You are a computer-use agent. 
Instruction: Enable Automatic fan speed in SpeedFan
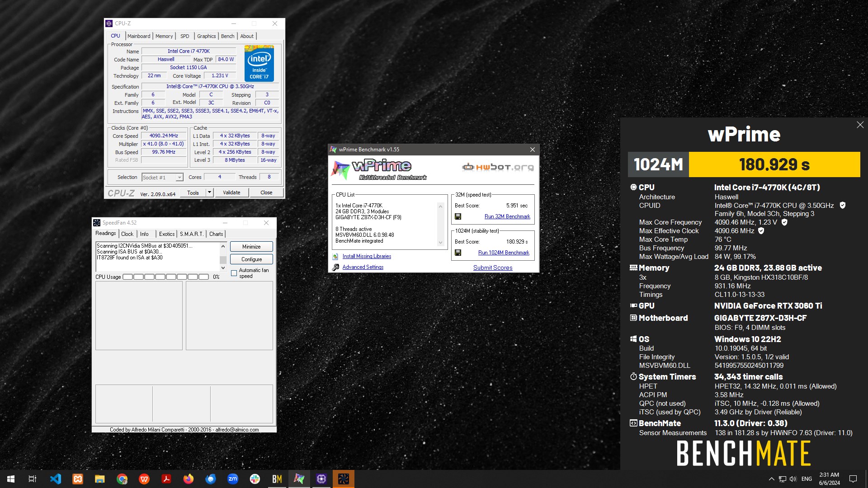click(234, 273)
